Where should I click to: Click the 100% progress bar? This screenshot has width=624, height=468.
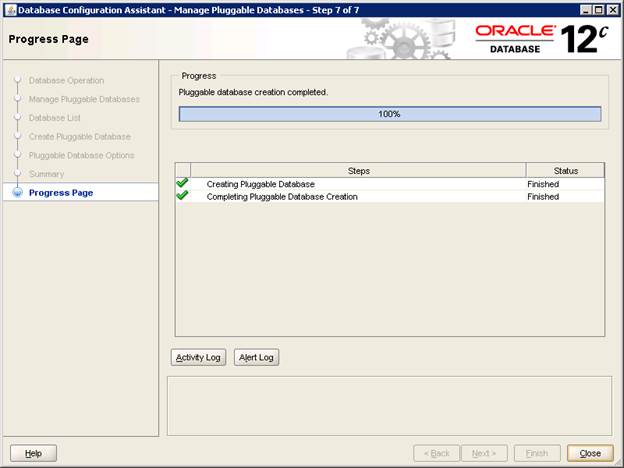click(389, 114)
